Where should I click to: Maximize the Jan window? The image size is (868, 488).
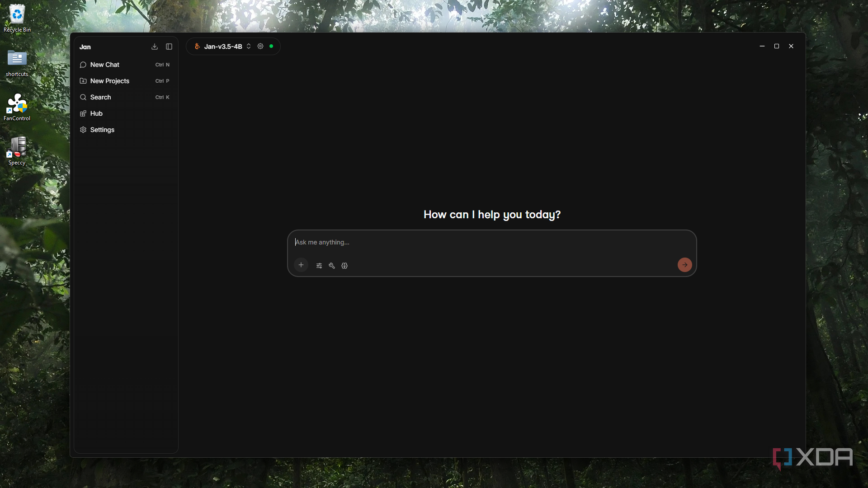(x=777, y=46)
